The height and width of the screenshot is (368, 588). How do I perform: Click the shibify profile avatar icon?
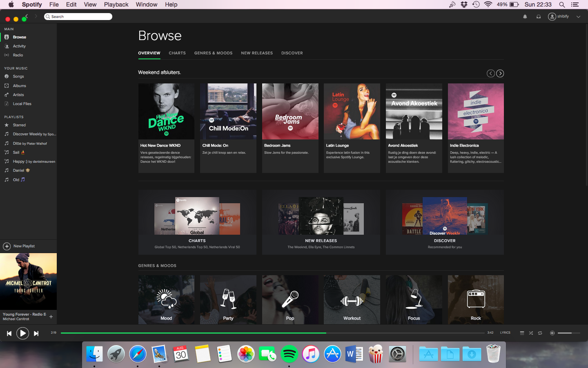tap(552, 16)
